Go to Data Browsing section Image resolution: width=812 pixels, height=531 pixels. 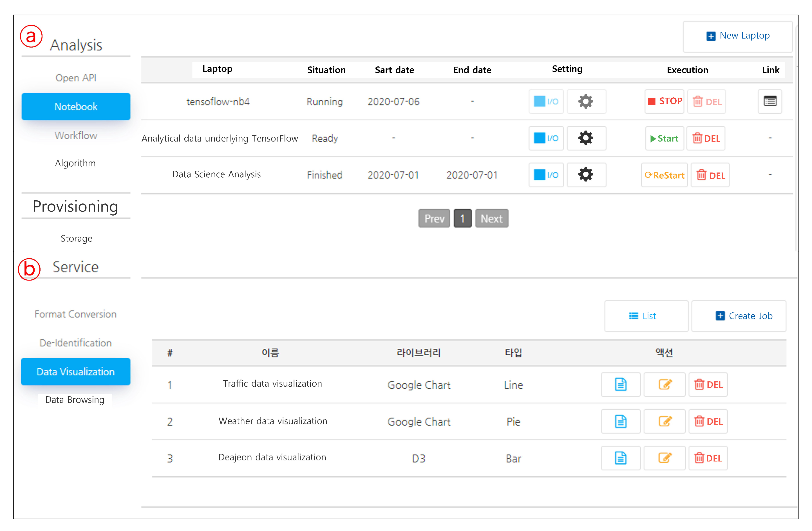pos(75,400)
